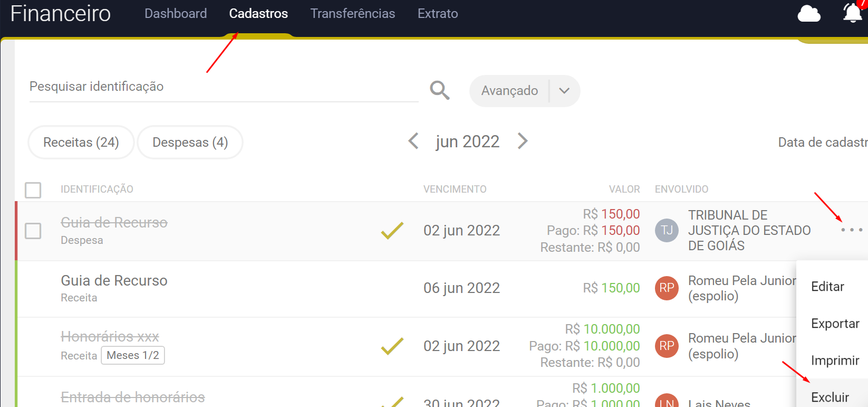The width and height of the screenshot is (868, 407).
Task: Choose Editar in the context menu
Action: click(x=827, y=287)
